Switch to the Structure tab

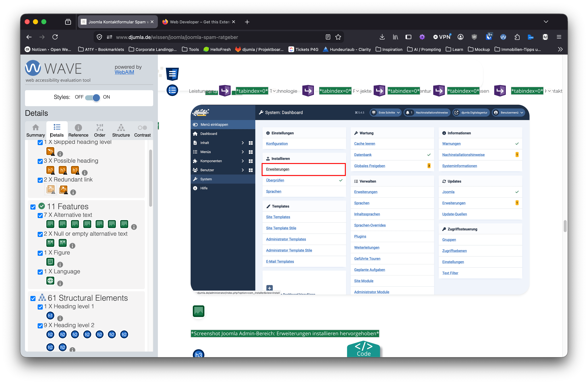coord(121,131)
